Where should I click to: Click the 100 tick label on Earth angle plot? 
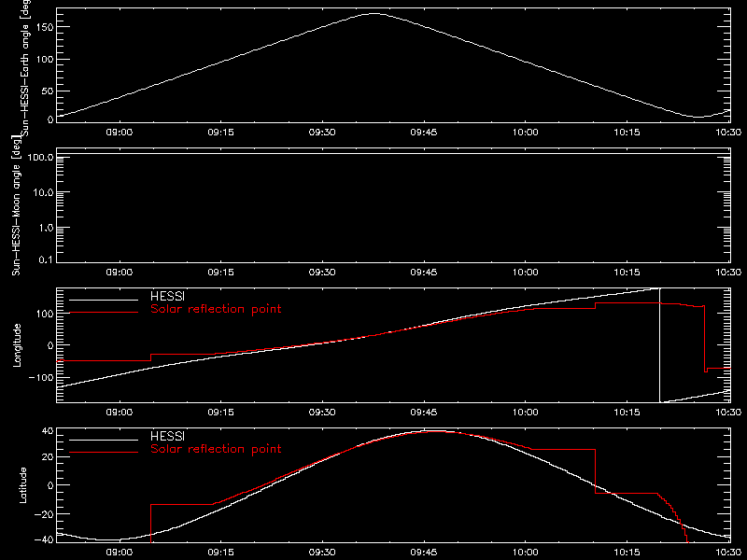pyautogui.click(x=44, y=60)
